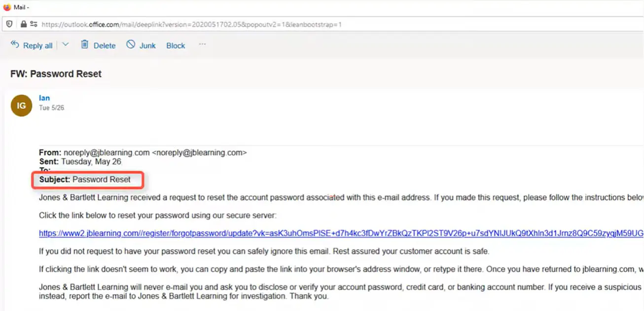
Task: Select the Reply all arrow icon
Action: pos(14,45)
